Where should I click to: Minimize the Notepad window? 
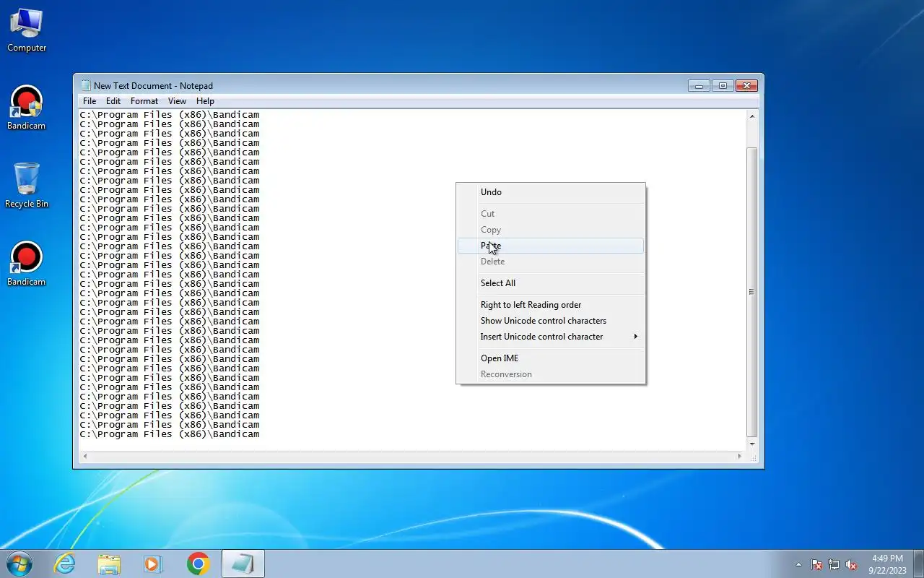tap(699, 85)
